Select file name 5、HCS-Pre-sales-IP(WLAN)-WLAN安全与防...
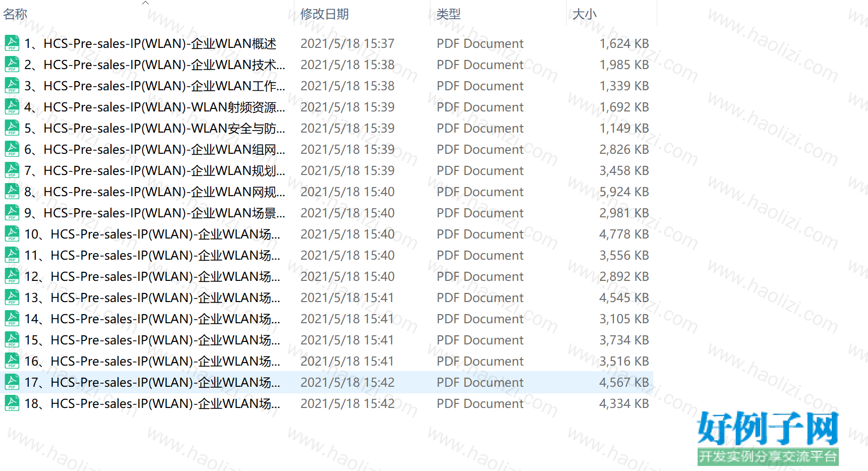 pyautogui.click(x=155, y=129)
